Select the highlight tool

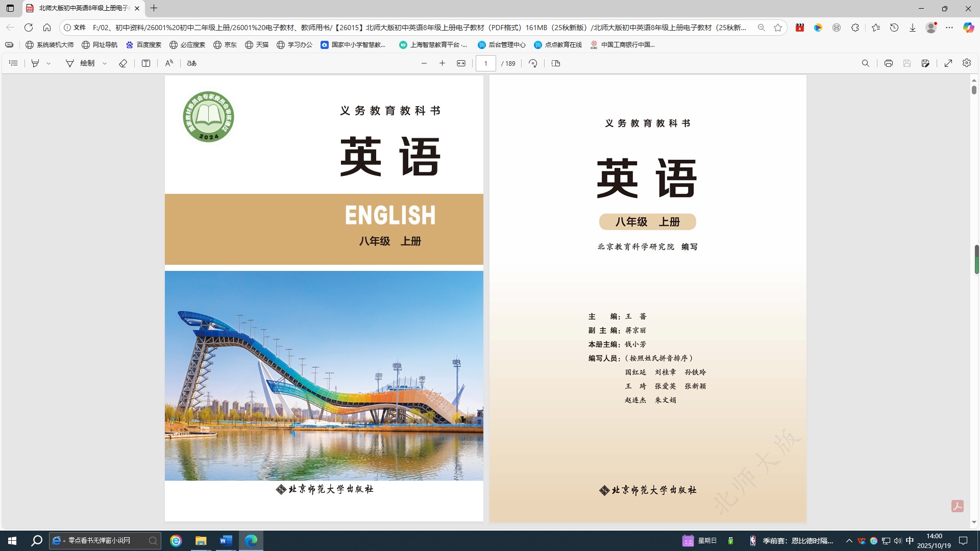35,63
